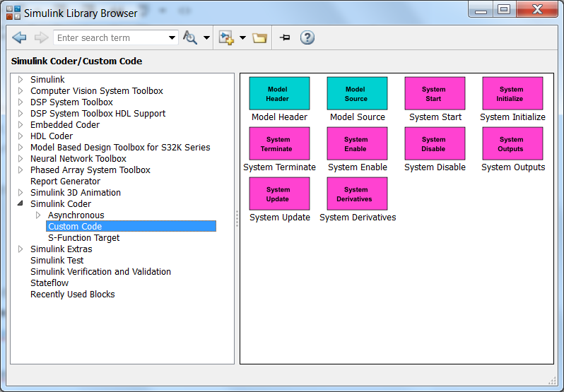Image resolution: width=564 pixels, height=392 pixels.
Task: Open Recently Used Blocks
Action: point(72,295)
